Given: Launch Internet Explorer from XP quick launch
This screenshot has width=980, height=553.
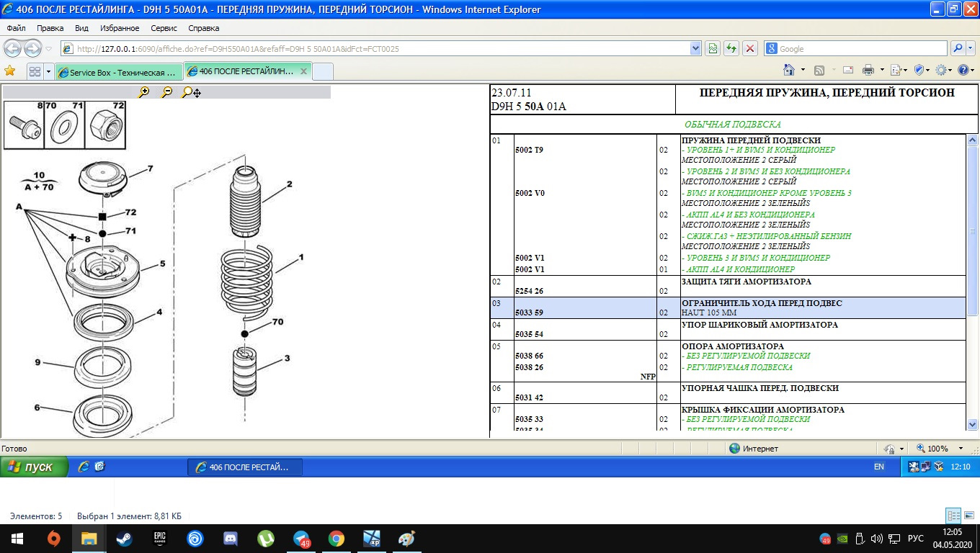Looking at the screenshot, I should point(84,467).
